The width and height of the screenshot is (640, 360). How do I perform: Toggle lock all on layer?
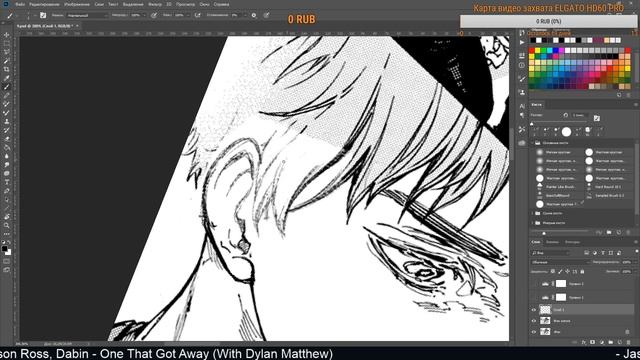pos(582,271)
